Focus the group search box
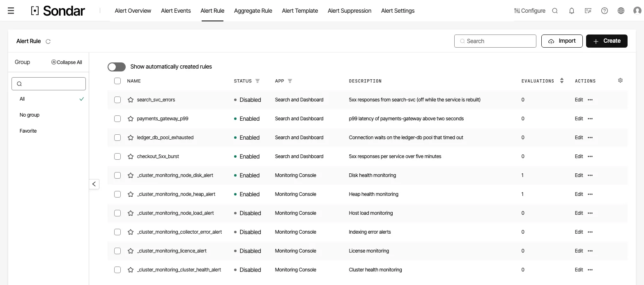Viewport: 644px width, 285px height. pyautogui.click(x=48, y=84)
